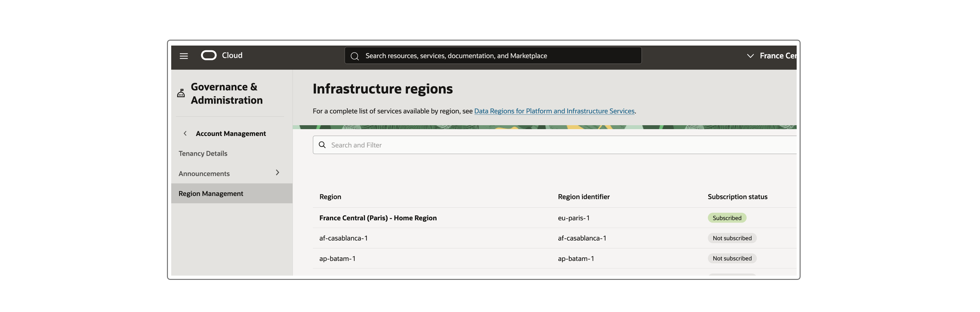Viewport: 980px width, 312px height.
Task: Open the hamburger navigation menu
Action: point(184,56)
